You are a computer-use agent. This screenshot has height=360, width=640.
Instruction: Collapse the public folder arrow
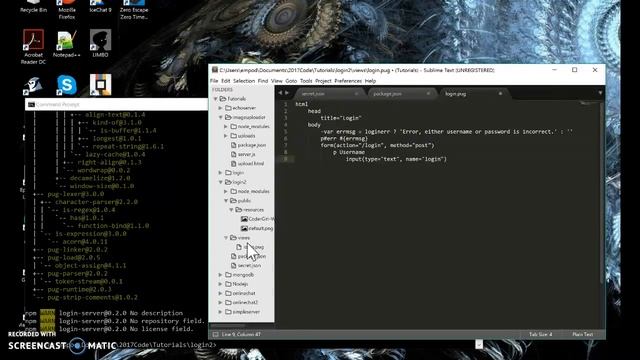point(226,200)
